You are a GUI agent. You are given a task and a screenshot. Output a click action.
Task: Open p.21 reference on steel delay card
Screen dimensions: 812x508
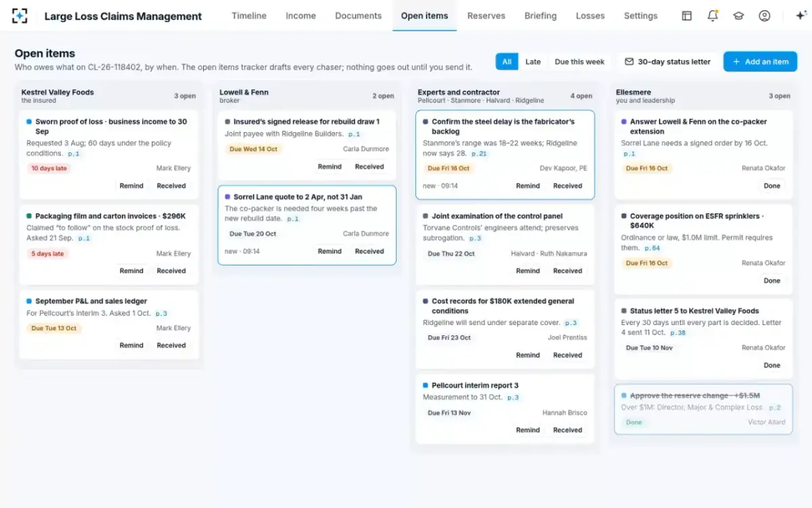pyautogui.click(x=479, y=154)
